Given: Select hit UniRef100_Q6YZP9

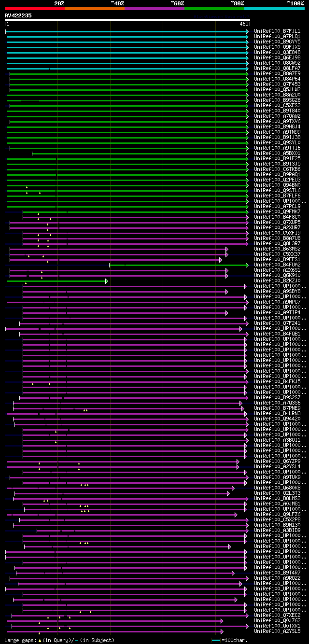Looking at the screenshot, I should click(277, 461).
